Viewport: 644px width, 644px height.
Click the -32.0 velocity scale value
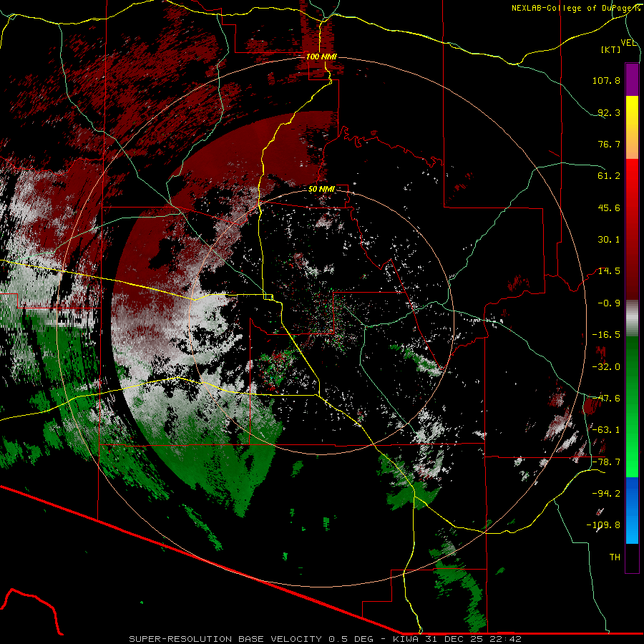[606, 367]
